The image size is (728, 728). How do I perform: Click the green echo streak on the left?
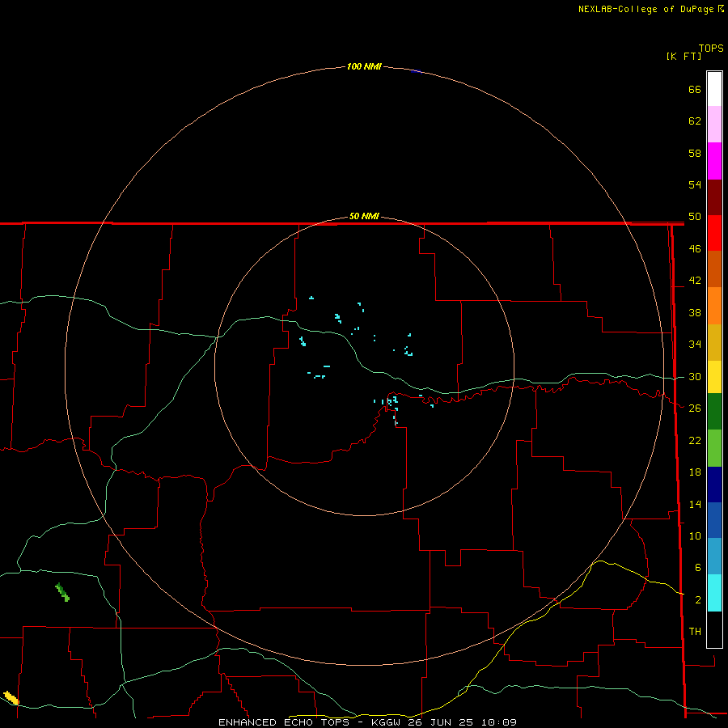click(62, 592)
